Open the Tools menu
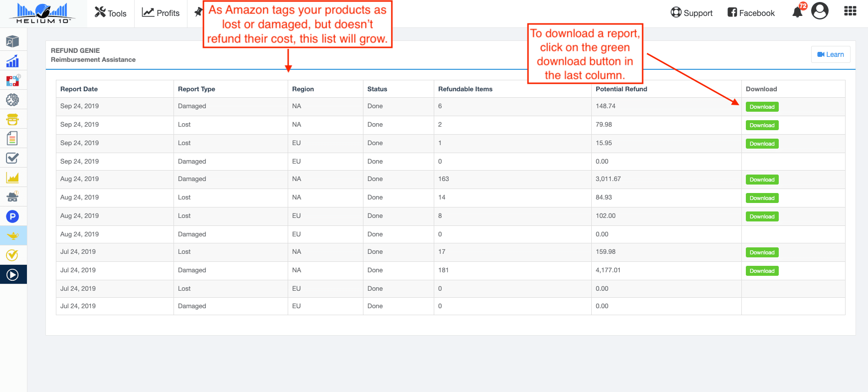This screenshot has height=392, width=868. coord(111,13)
